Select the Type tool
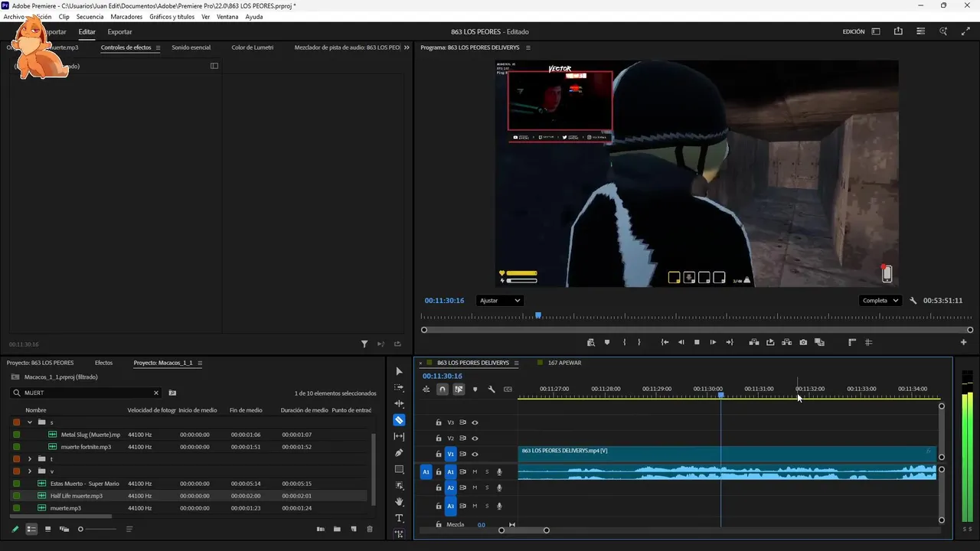 pos(399,518)
